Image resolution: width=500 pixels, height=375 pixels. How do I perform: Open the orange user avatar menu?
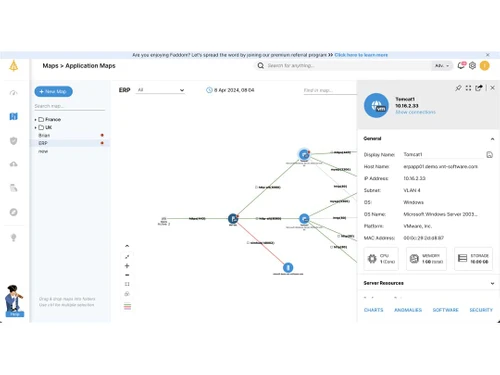(484, 66)
